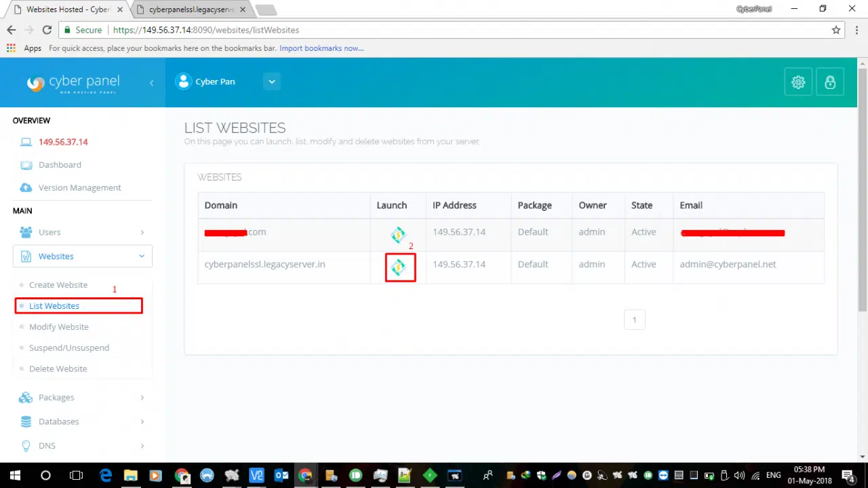Open Version Management in the sidebar

(79, 188)
